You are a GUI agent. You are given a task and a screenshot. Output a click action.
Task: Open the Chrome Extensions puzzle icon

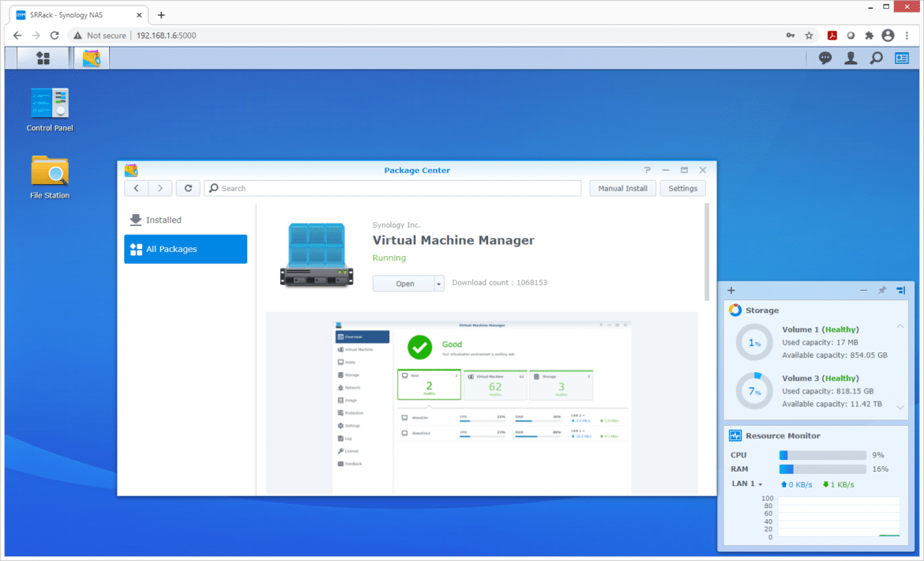[x=870, y=36]
